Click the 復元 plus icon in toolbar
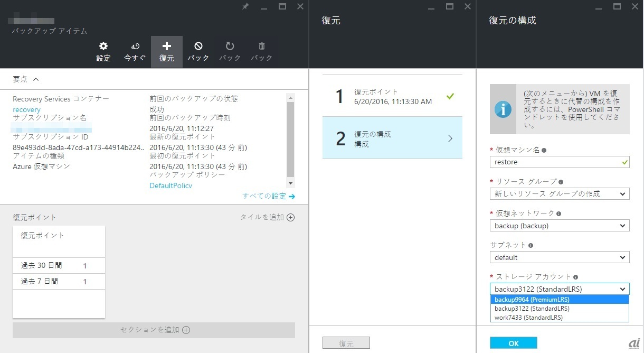This screenshot has height=353, width=644. 167,47
